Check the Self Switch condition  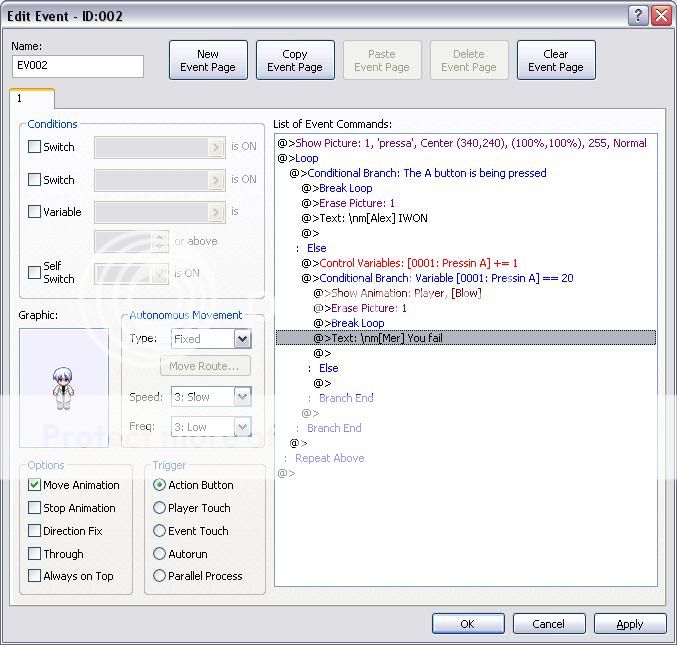[x=35, y=272]
